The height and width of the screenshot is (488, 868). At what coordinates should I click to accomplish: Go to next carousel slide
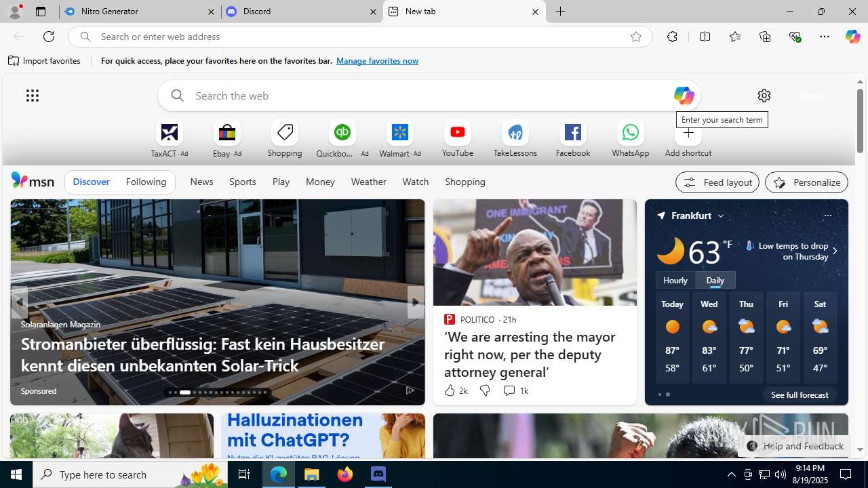click(416, 302)
